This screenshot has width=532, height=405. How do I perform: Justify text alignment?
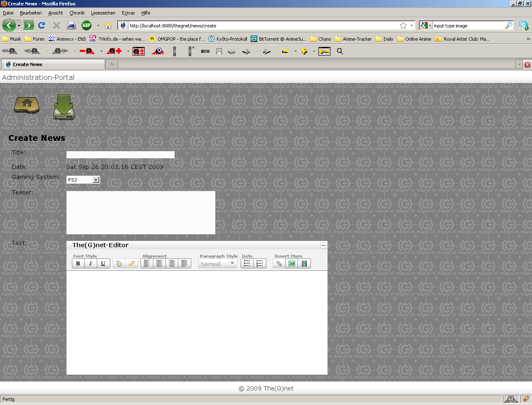[x=184, y=263]
